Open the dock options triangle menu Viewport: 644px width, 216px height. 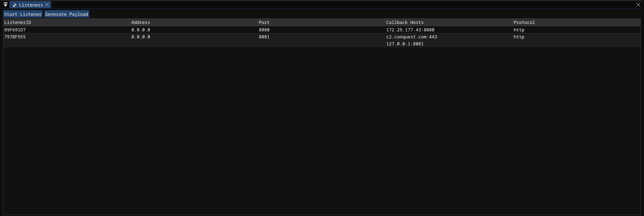pyautogui.click(x=5, y=5)
